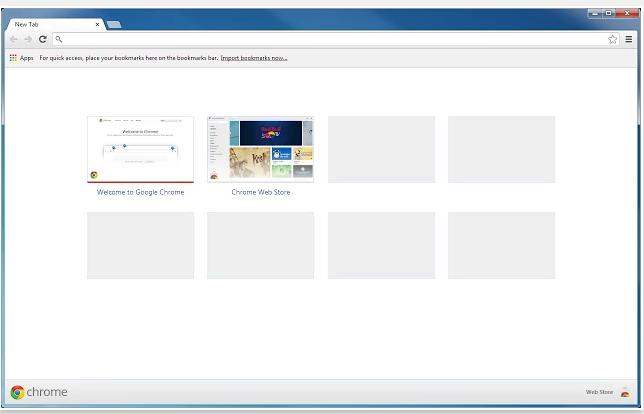
Task: Bookmark this page with the star icon
Action: tap(612, 39)
